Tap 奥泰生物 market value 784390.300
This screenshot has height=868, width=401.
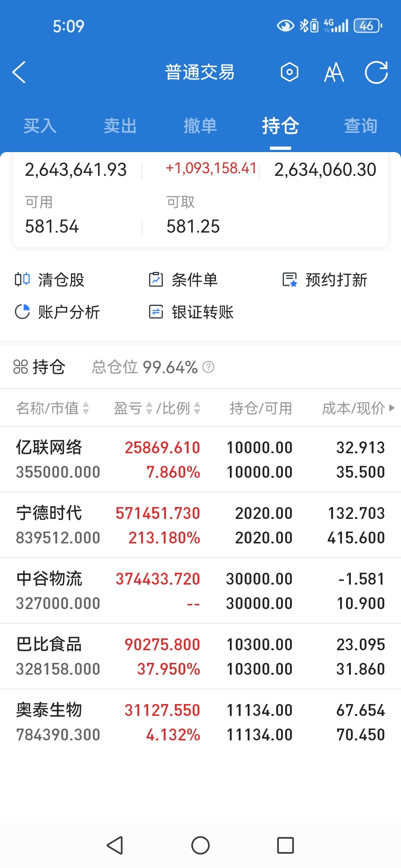coord(58,735)
